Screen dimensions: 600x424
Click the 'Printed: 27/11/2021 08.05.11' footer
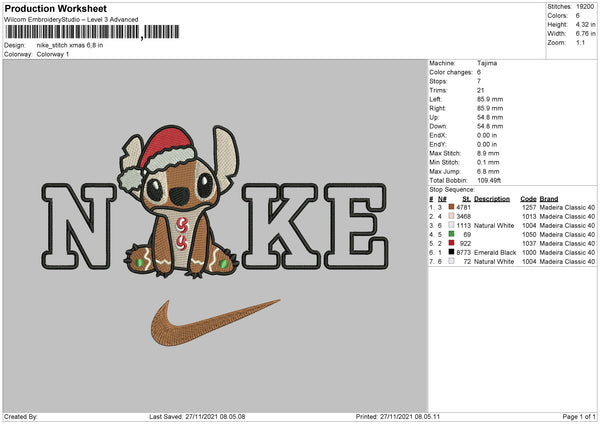[x=398, y=416]
